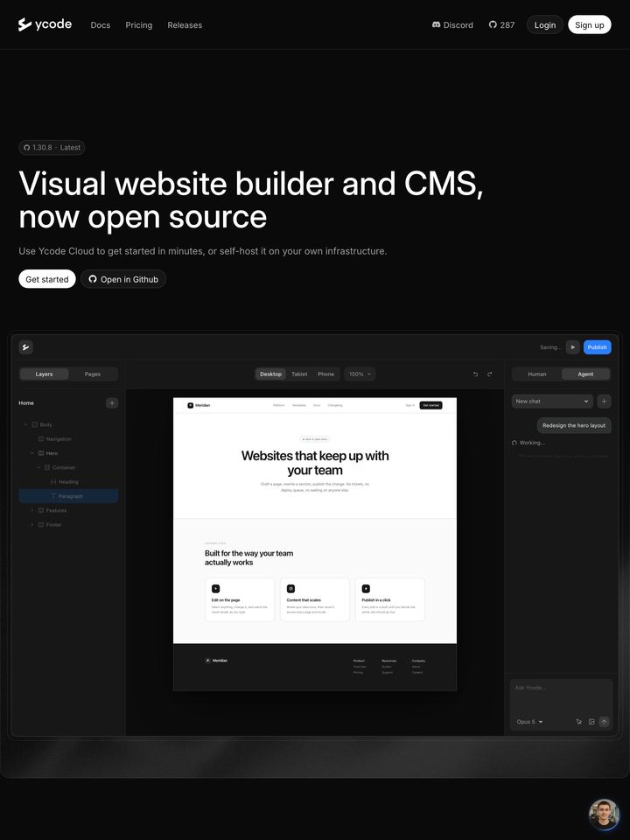Switch to the Pages tab
This screenshot has height=840, width=630.
(x=93, y=374)
